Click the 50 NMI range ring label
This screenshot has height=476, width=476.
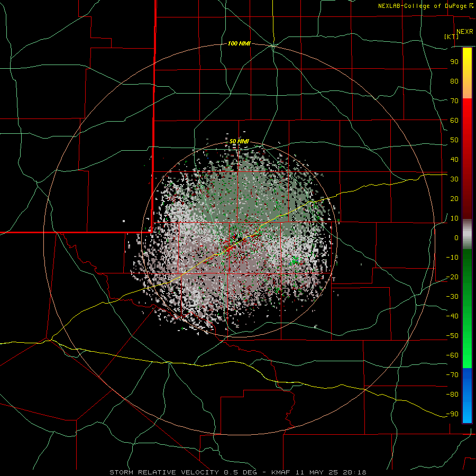point(239,141)
